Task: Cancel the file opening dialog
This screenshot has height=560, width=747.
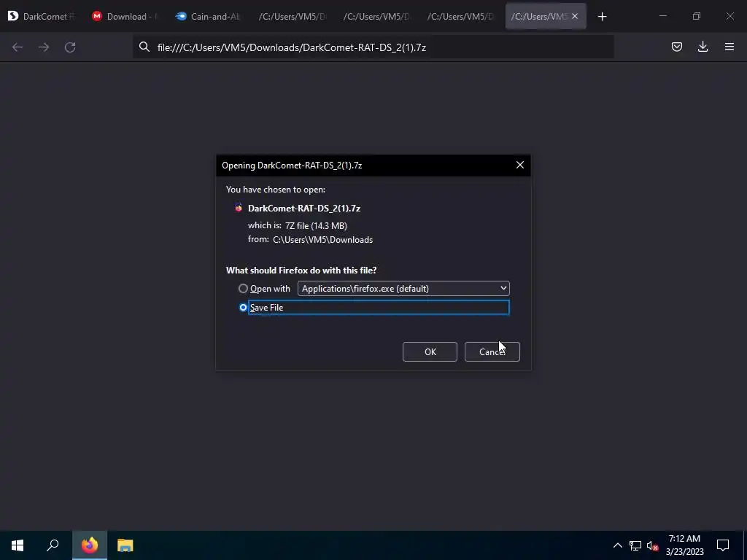Action: coord(492,351)
